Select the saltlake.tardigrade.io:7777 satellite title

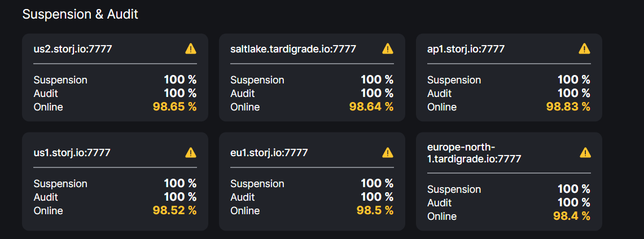[x=293, y=49]
